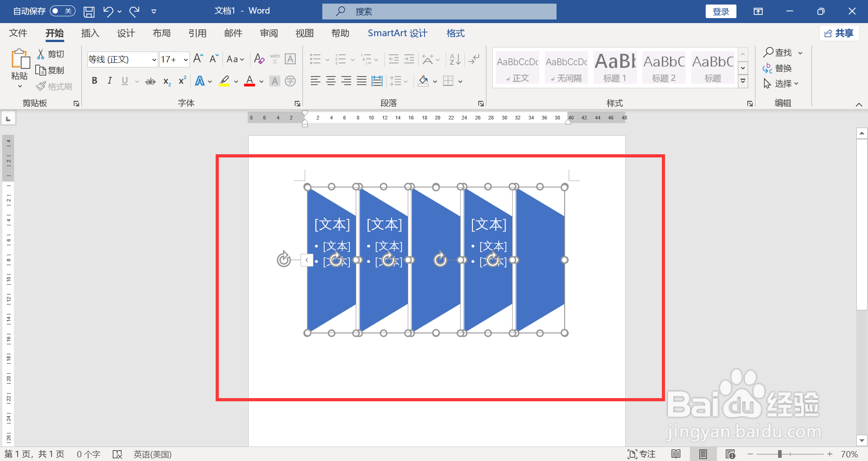Switch to the Review tab
868x461 pixels.
click(x=269, y=33)
